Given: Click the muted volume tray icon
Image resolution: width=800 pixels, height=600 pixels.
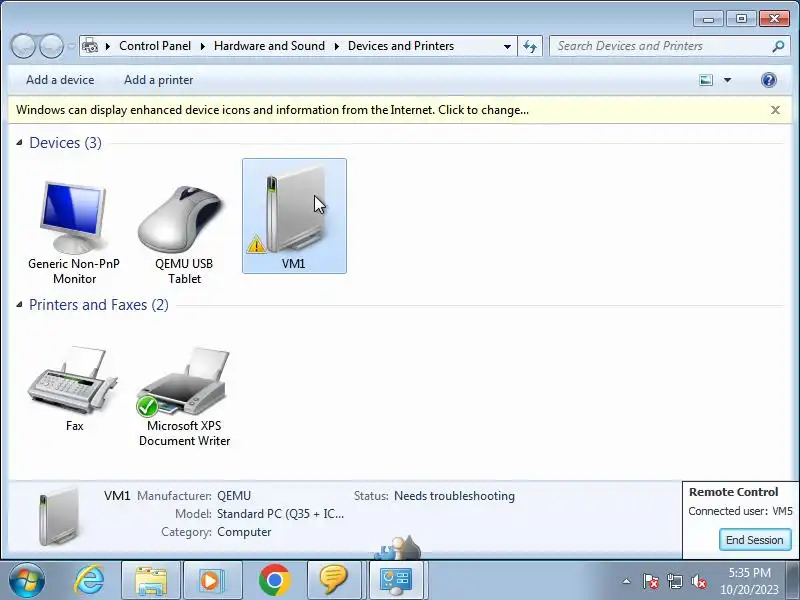Looking at the screenshot, I should click(698, 581).
